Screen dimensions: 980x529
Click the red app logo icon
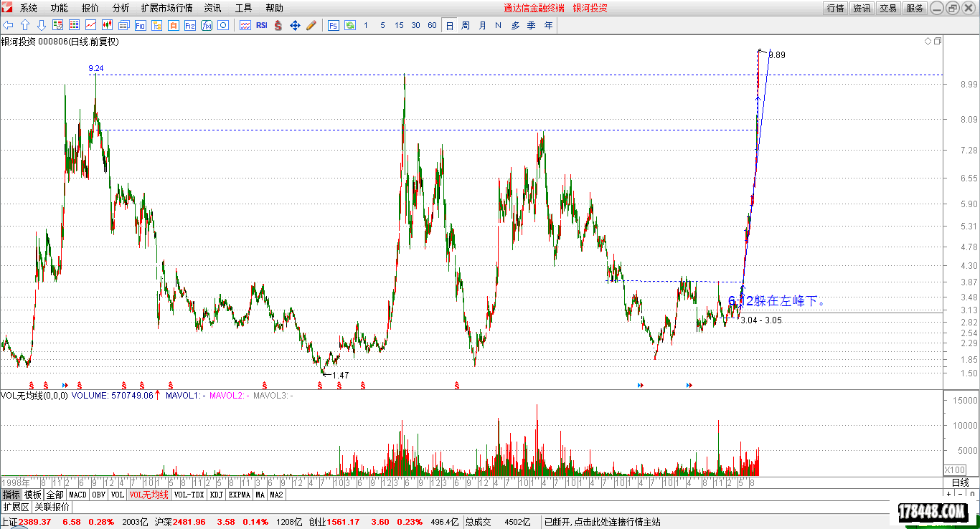(7, 8)
